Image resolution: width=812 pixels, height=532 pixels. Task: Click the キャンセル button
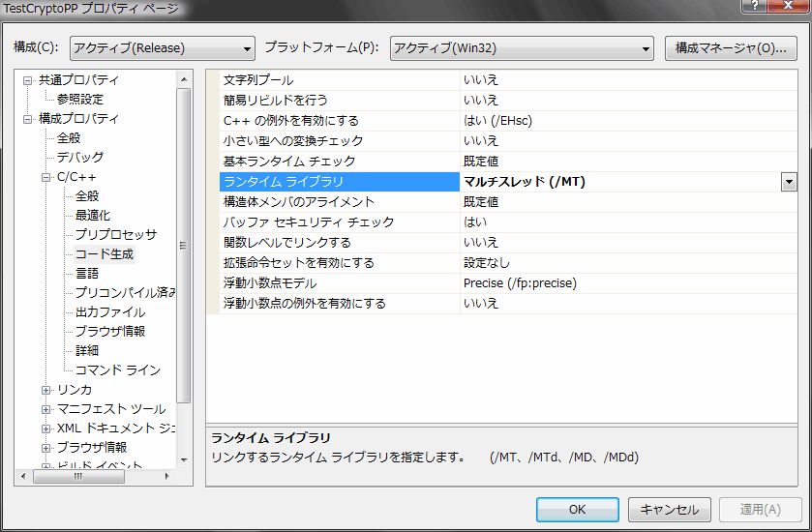click(x=669, y=509)
